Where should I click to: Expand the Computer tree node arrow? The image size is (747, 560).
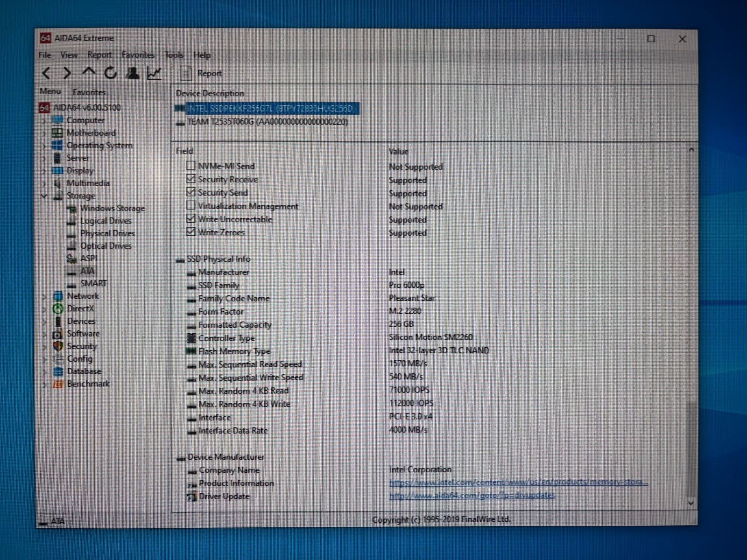44,121
